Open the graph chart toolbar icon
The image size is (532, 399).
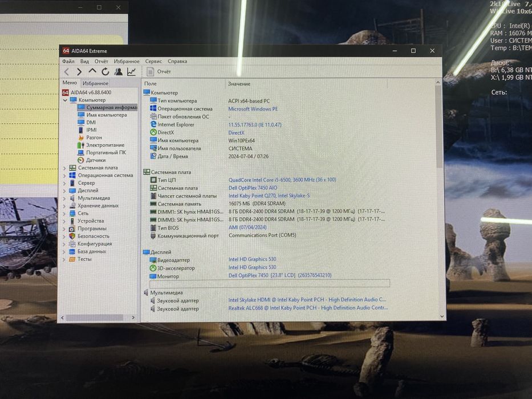pyautogui.click(x=131, y=72)
